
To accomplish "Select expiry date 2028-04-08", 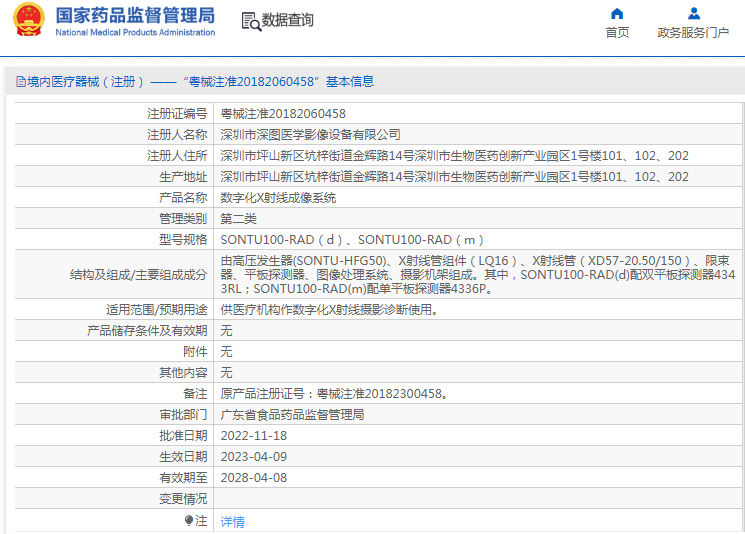I will [x=254, y=477].
